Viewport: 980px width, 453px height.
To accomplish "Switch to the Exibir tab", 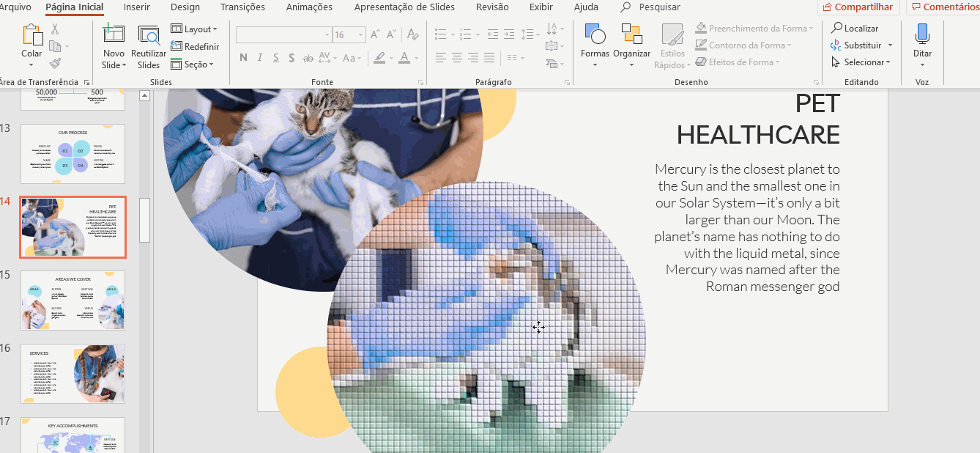I will click(x=541, y=7).
